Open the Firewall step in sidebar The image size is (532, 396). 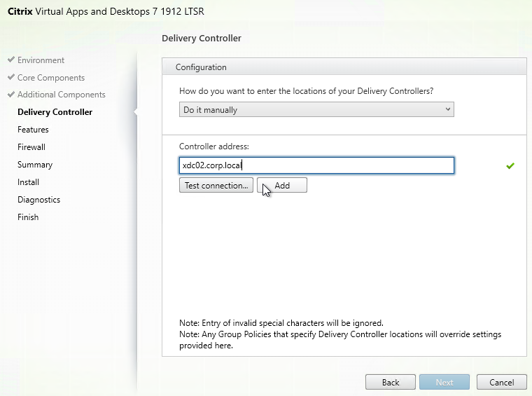(31, 147)
